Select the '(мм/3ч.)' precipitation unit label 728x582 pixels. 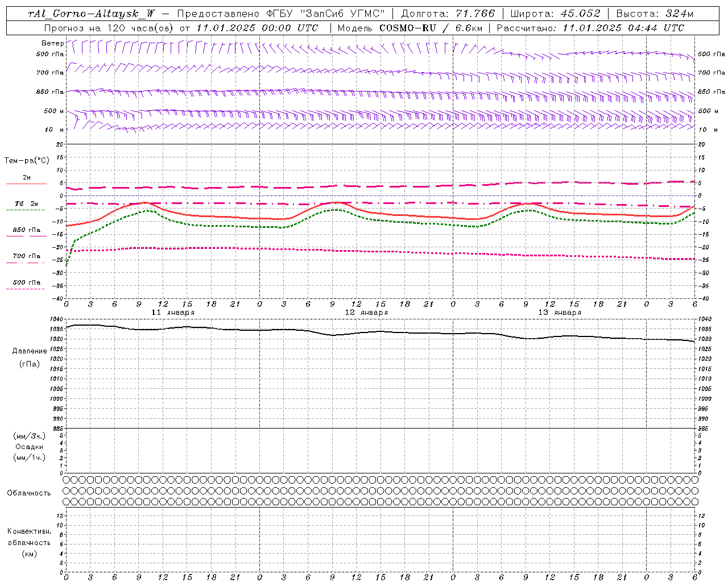[x=30, y=436]
